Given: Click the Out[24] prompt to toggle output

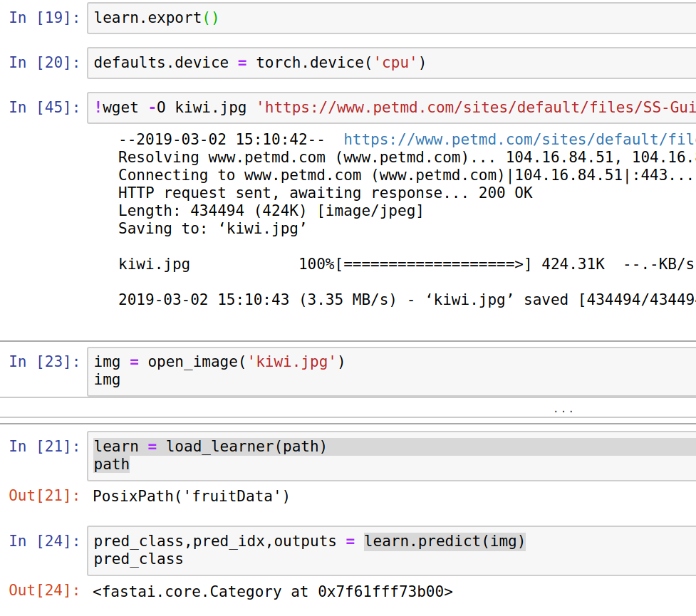Looking at the screenshot, I should (44, 590).
